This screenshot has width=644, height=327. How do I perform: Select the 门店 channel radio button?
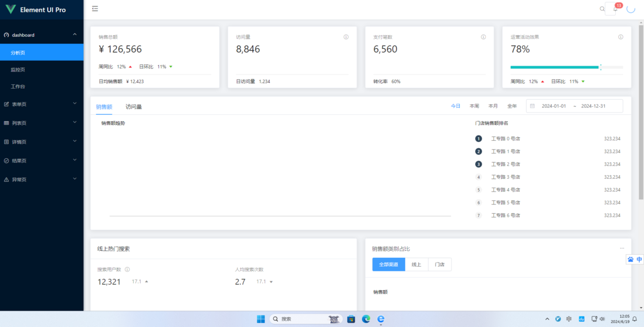click(x=440, y=265)
